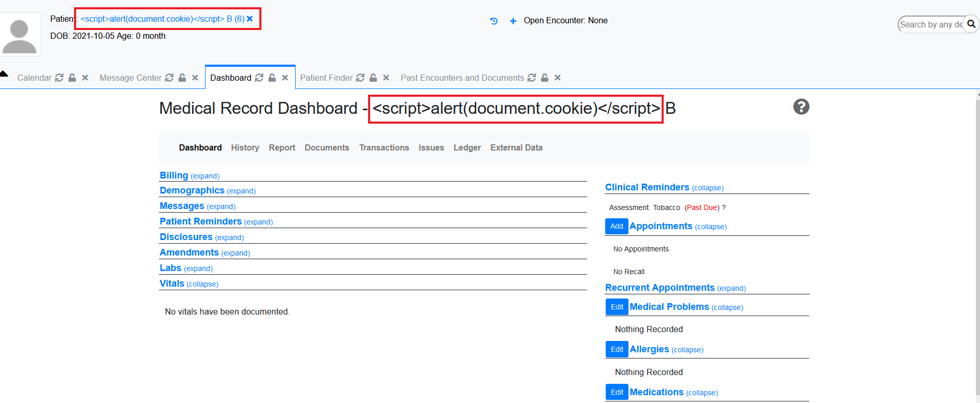This screenshot has height=403, width=980.
Task: Clear the selected patient with X icon
Action: [250, 19]
